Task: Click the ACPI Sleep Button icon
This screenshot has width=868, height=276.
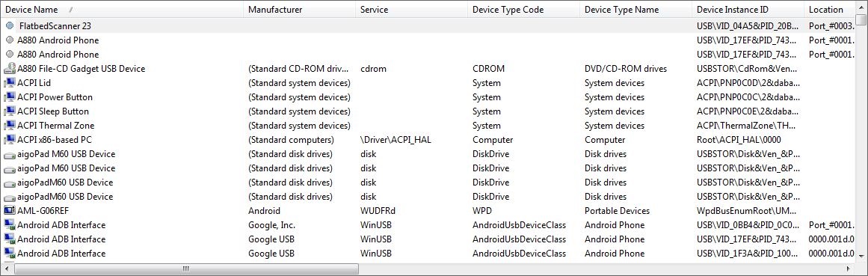Action: 10,111
